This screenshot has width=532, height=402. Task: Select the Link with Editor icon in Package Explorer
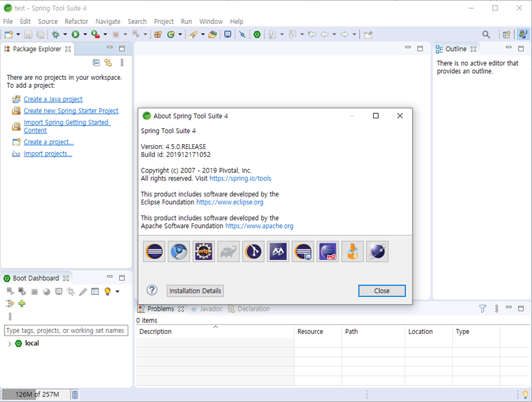[x=108, y=63]
